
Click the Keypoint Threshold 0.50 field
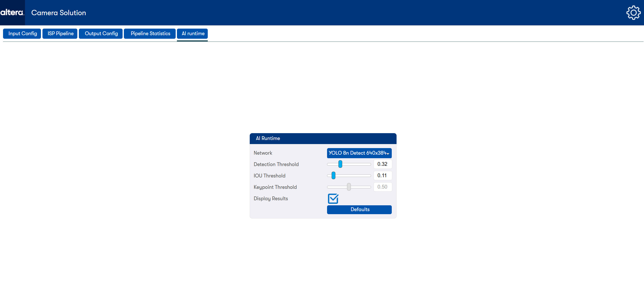point(383,187)
